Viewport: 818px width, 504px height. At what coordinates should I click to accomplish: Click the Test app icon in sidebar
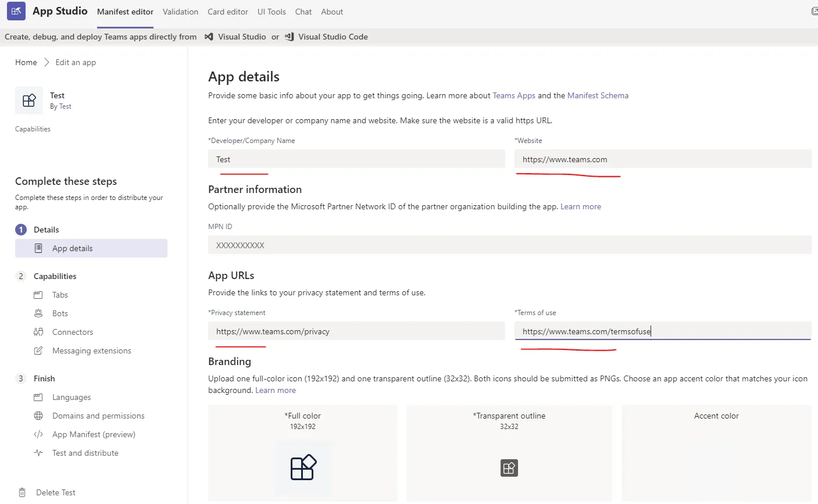[29, 101]
